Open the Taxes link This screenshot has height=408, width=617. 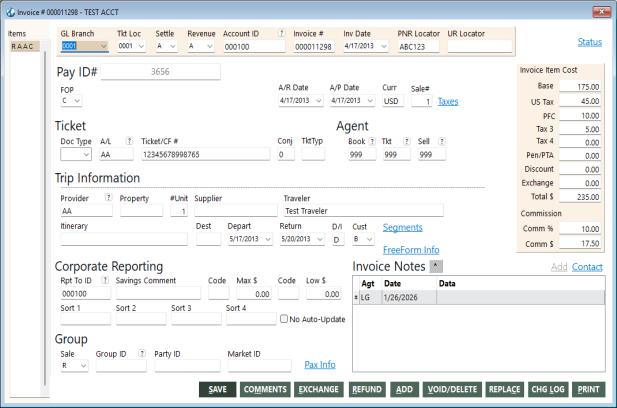(448, 101)
